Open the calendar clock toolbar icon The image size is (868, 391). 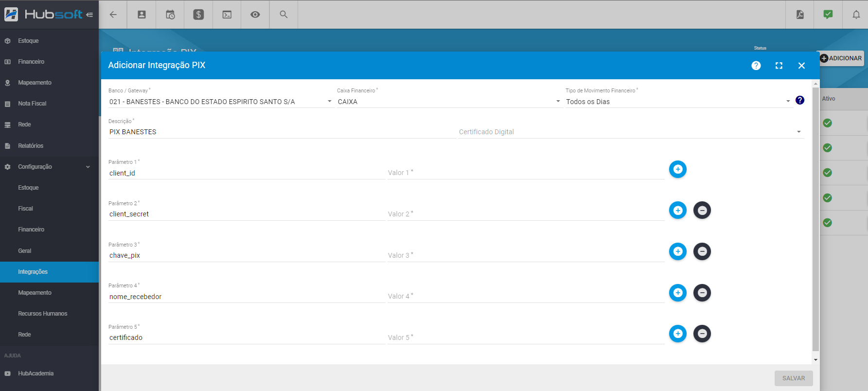(170, 15)
